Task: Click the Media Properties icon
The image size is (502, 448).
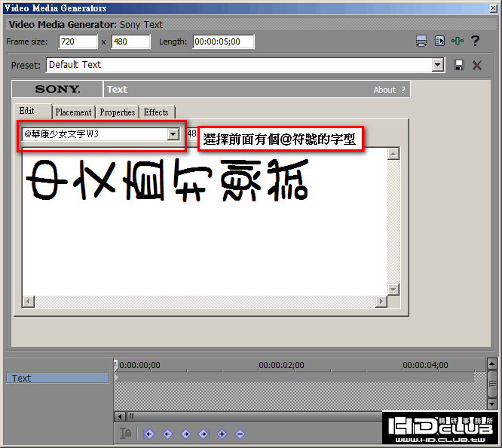Action: pyautogui.click(x=439, y=41)
